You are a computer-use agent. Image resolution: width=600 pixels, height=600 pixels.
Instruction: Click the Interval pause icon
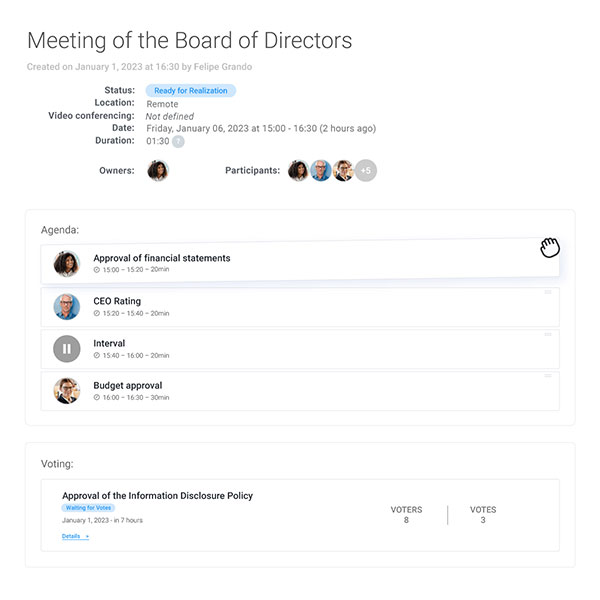[67, 349]
